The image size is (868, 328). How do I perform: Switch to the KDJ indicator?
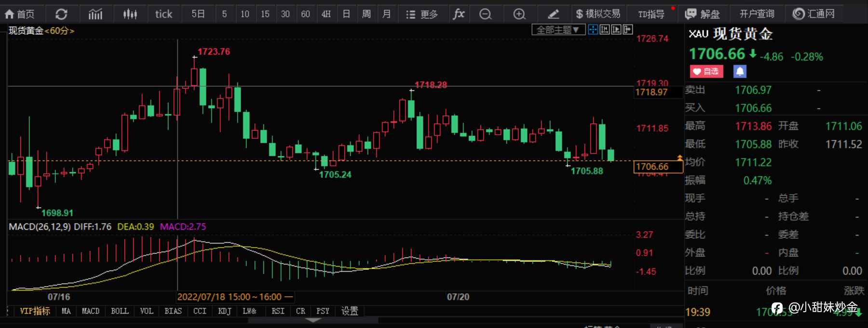[x=225, y=311]
